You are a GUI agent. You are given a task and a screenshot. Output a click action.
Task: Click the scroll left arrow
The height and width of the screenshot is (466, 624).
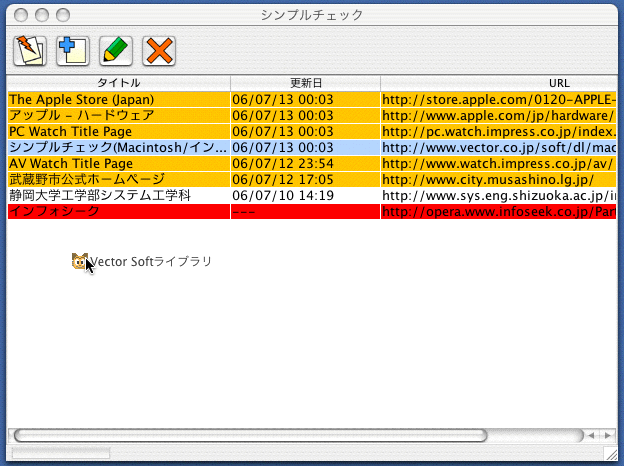[592, 435]
